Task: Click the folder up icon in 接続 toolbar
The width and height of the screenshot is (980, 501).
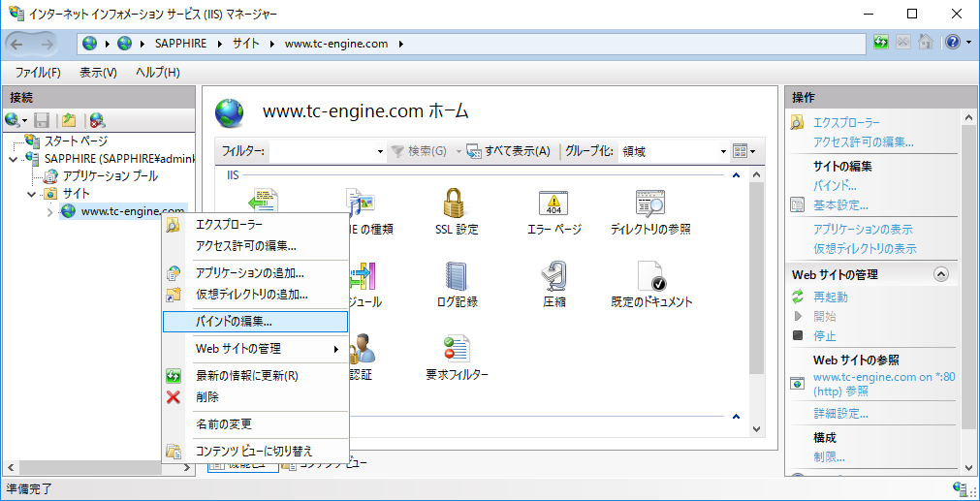Action: [x=69, y=120]
